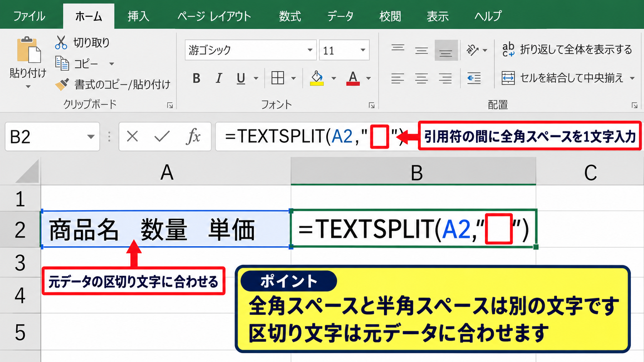This screenshot has width=644, height=362.
Task: Apply cell borders icon
Action: (x=278, y=78)
